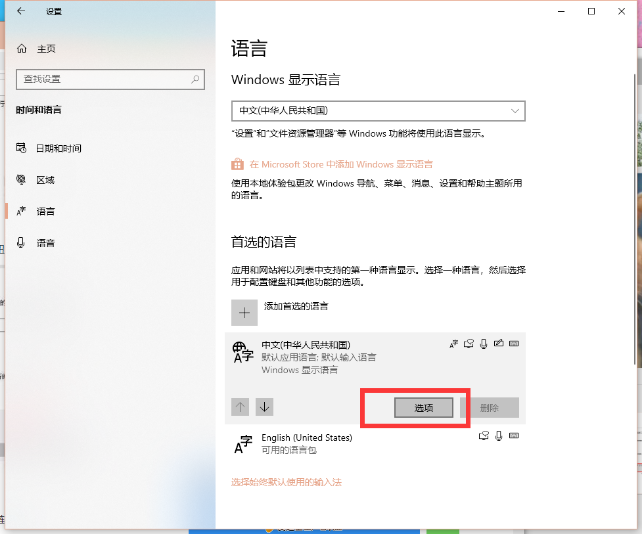The height and width of the screenshot is (534, 642).
Task: Click microphone icon on English row
Action: pos(498,436)
